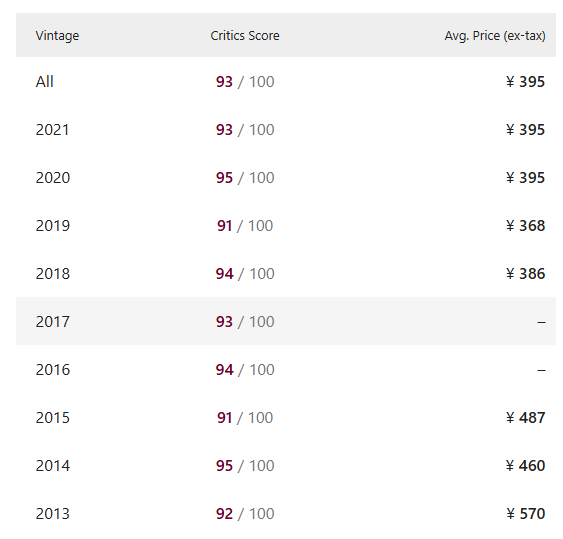Click the ¥ 487 price for 2015
Screen dimensions: 563x539
point(526,418)
